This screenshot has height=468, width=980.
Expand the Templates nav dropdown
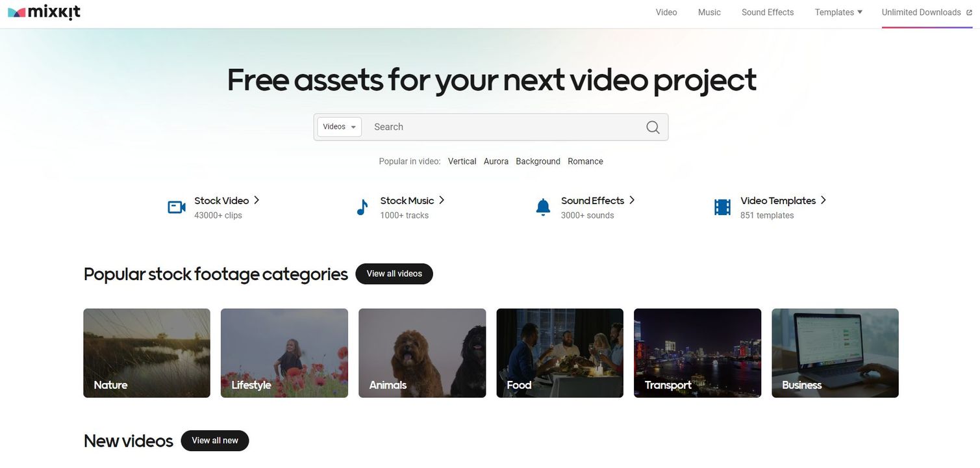[x=838, y=12]
